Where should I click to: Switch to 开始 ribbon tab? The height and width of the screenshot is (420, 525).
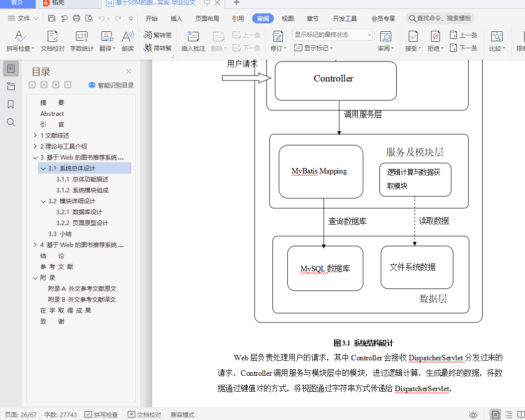(151, 18)
